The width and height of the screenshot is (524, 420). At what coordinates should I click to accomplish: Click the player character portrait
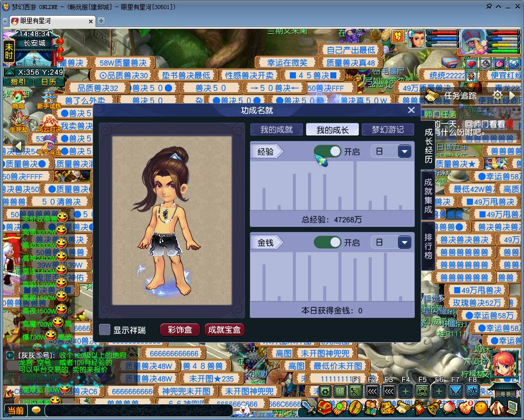click(416, 39)
